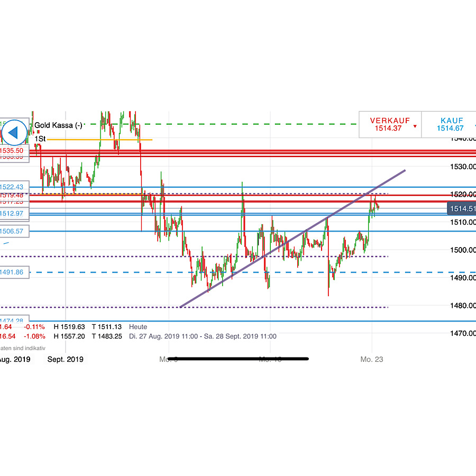The height and width of the screenshot is (476, 476).
Task: Click the 1491.86 dashed level label
Action: tap(12, 272)
